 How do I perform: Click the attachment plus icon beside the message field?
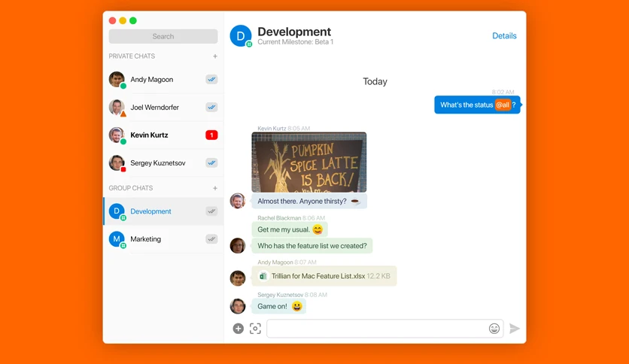click(239, 329)
